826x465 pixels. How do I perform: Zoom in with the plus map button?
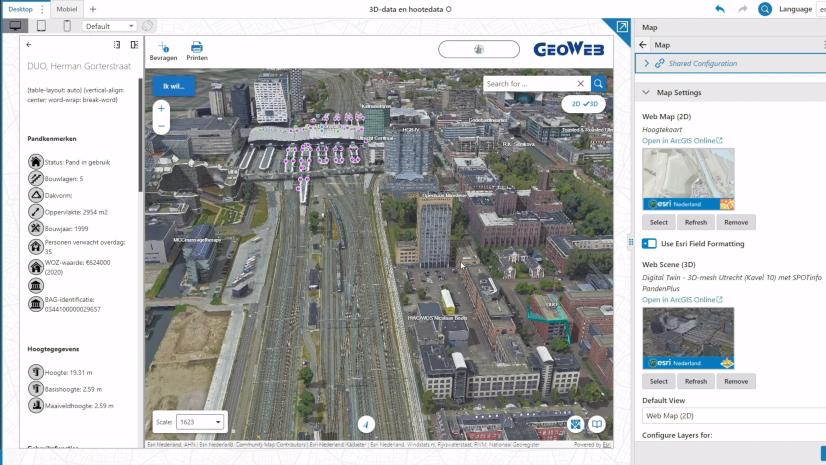(161, 108)
